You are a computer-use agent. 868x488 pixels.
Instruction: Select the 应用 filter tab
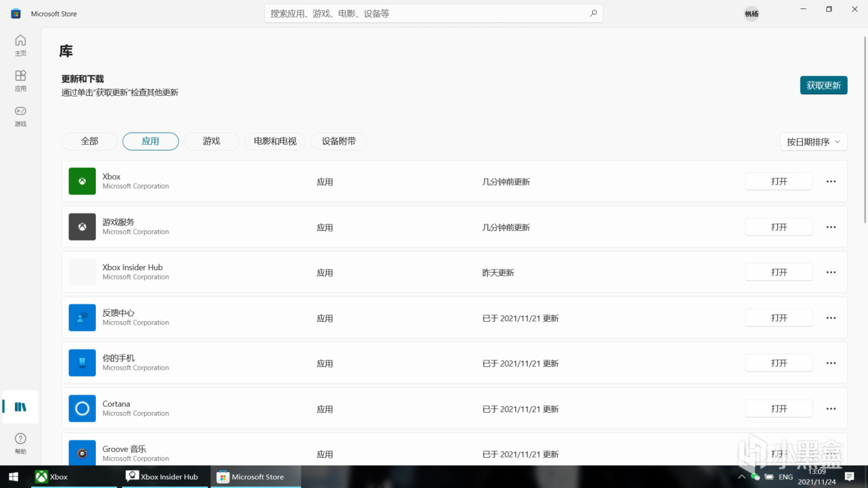point(150,141)
